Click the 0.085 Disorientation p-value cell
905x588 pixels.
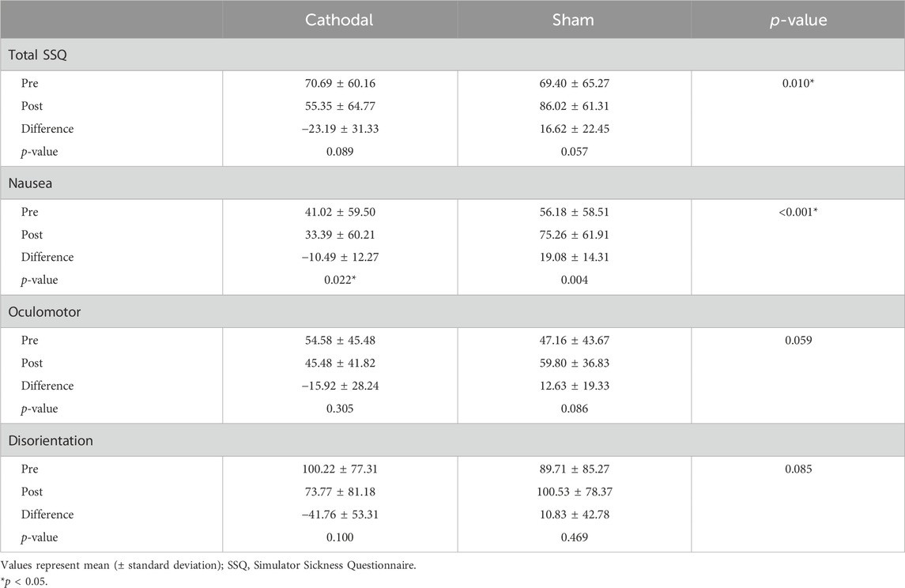(x=798, y=469)
